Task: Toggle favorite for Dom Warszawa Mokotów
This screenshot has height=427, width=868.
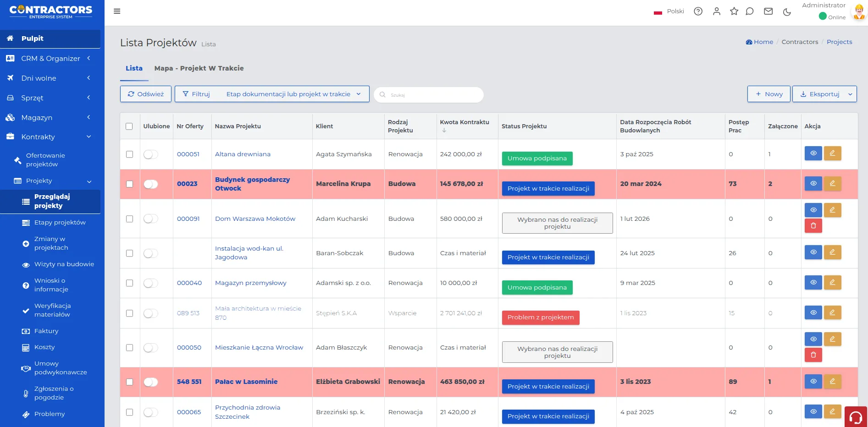Action: pos(150,219)
